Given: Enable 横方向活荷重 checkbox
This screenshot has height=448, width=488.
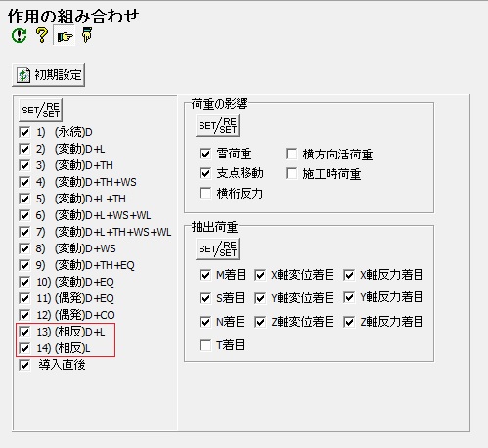Looking at the screenshot, I should point(291,154).
